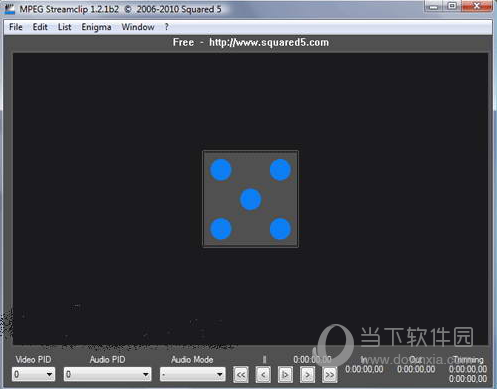
Task: Step forward one frame with > button
Action: click(x=307, y=375)
